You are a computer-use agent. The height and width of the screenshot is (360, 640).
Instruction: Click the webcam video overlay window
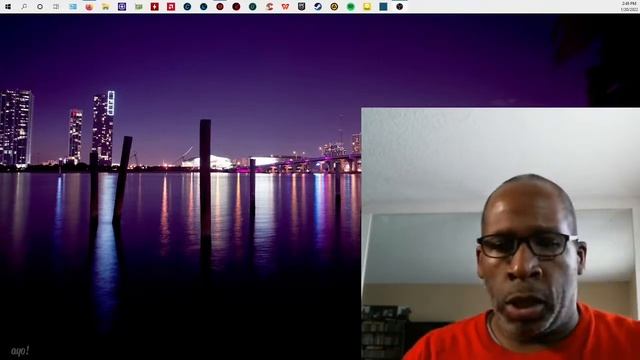[x=500, y=234]
